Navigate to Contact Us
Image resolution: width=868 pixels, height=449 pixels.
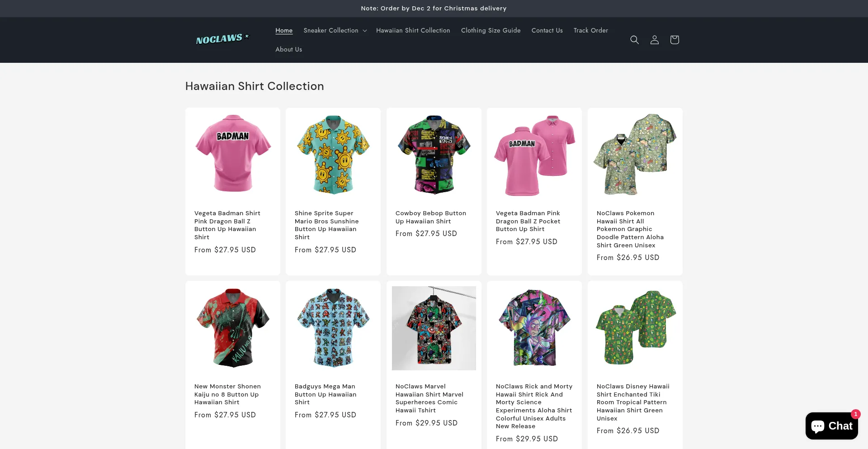(x=547, y=30)
